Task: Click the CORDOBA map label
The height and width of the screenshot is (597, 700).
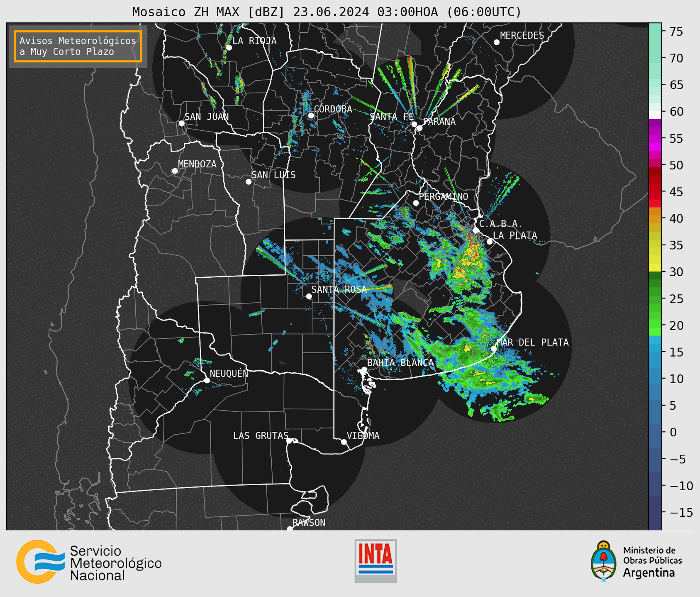Action: point(333,109)
